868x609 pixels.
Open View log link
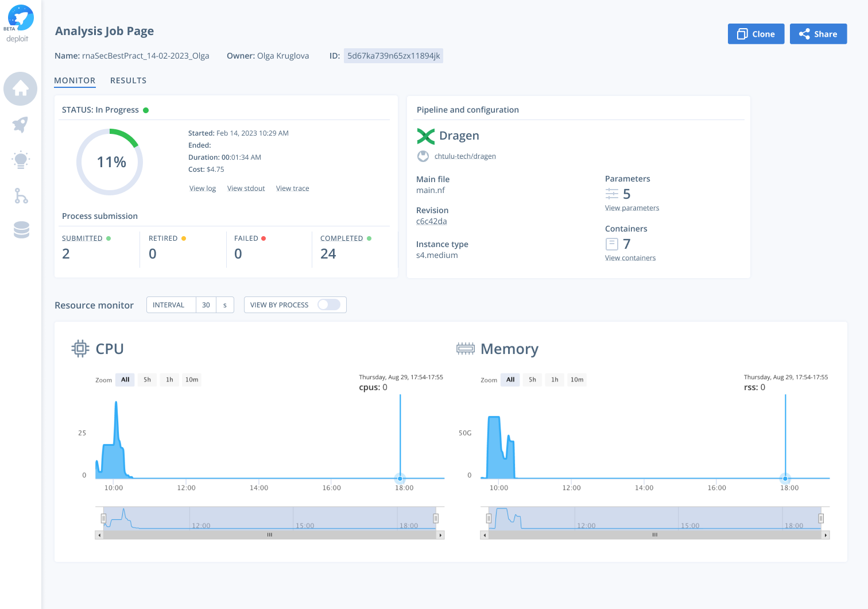point(203,188)
